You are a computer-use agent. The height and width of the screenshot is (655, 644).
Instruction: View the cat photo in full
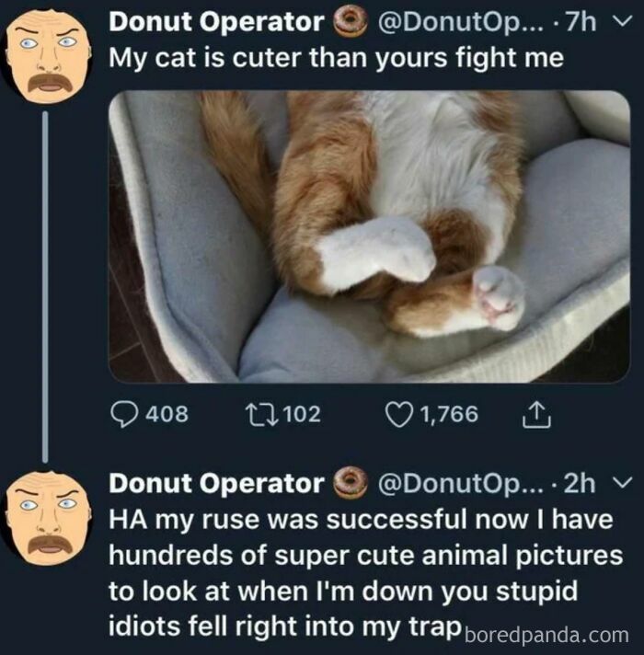(x=369, y=236)
